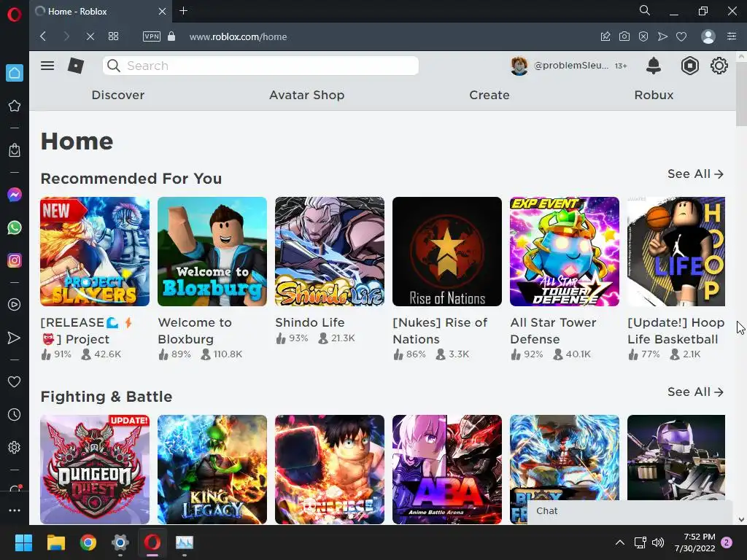Screen dimensions: 747x560
Task: Click the Roblox logo icon
Action: point(76,66)
